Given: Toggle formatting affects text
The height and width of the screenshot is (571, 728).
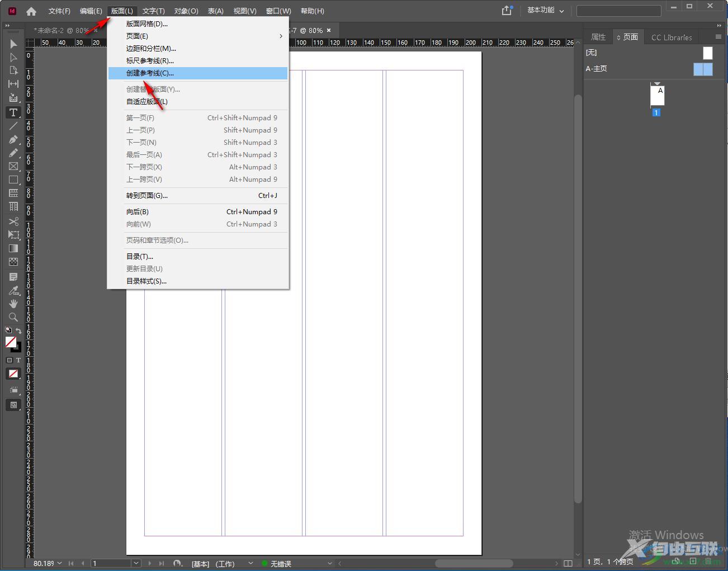Looking at the screenshot, I should (18, 360).
